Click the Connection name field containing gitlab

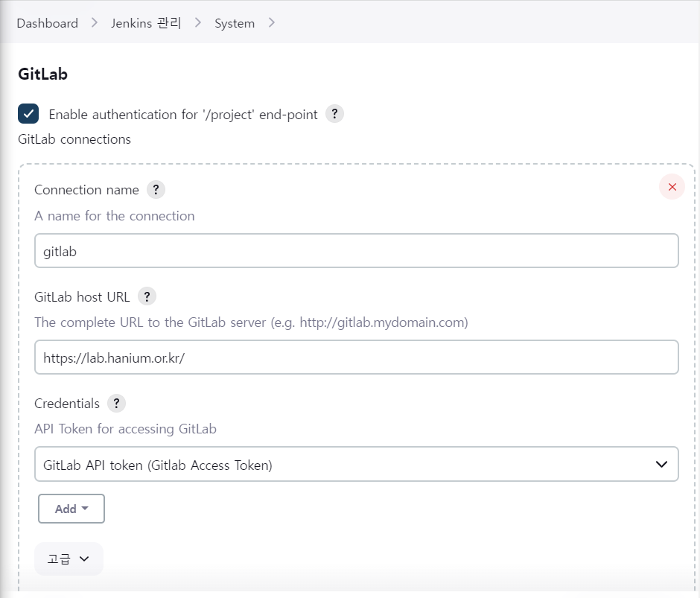tap(356, 251)
